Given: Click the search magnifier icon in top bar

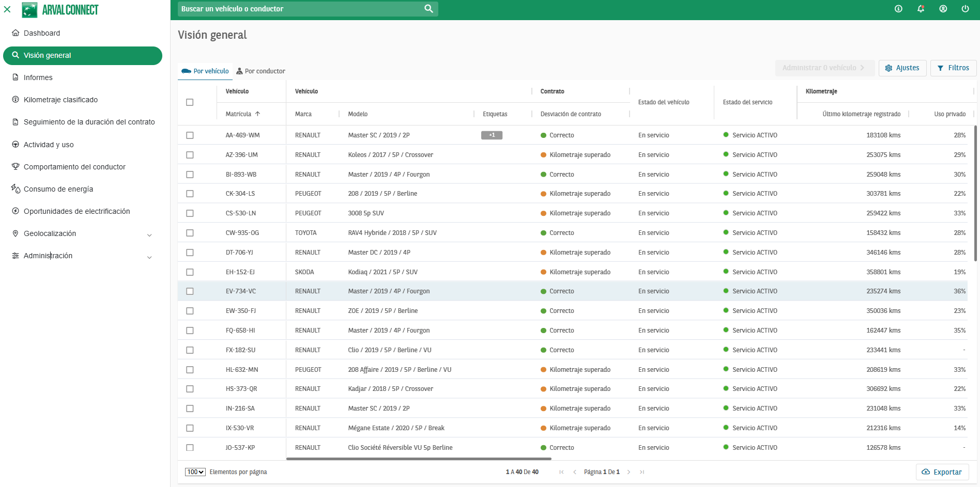Looking at the screenshot, I should click(x=428, y=9).
